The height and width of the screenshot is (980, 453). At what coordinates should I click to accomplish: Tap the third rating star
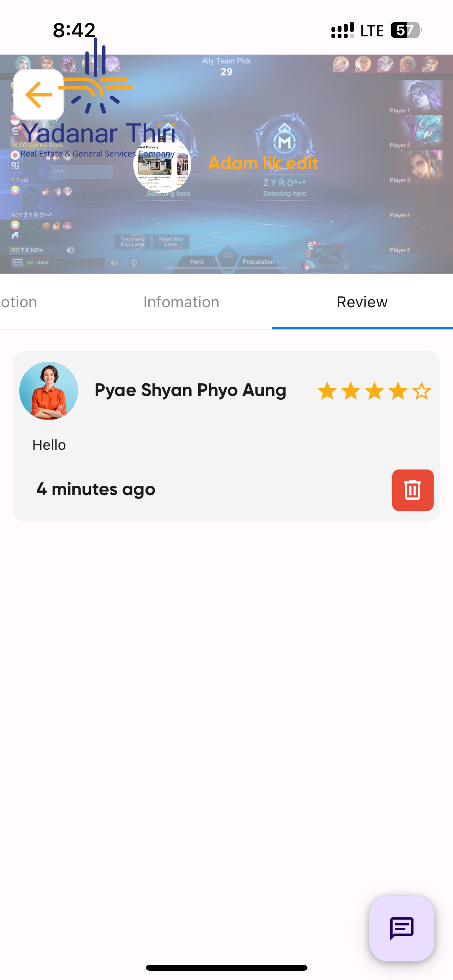(374, 391)
